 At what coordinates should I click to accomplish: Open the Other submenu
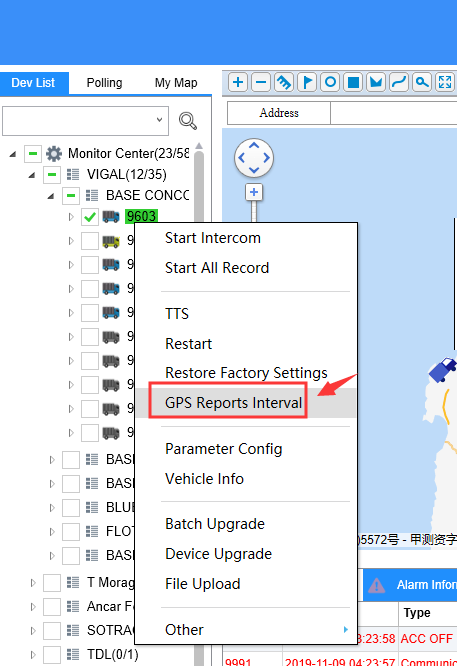[246, 629]
